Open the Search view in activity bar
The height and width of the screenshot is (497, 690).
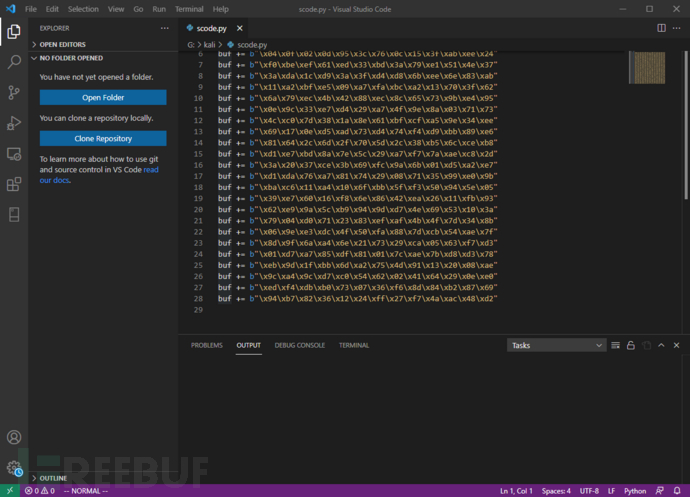click(14, 62)
